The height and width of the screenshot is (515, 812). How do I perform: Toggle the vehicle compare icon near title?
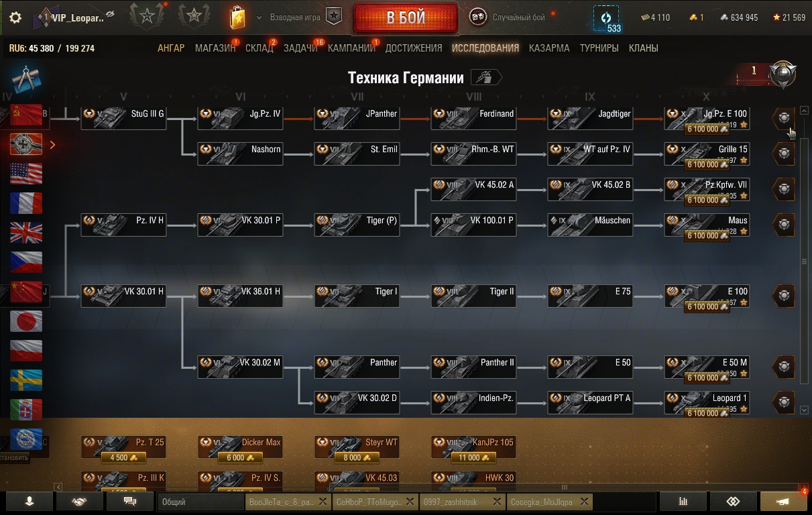pyautogui.click(x=486, y=78)
